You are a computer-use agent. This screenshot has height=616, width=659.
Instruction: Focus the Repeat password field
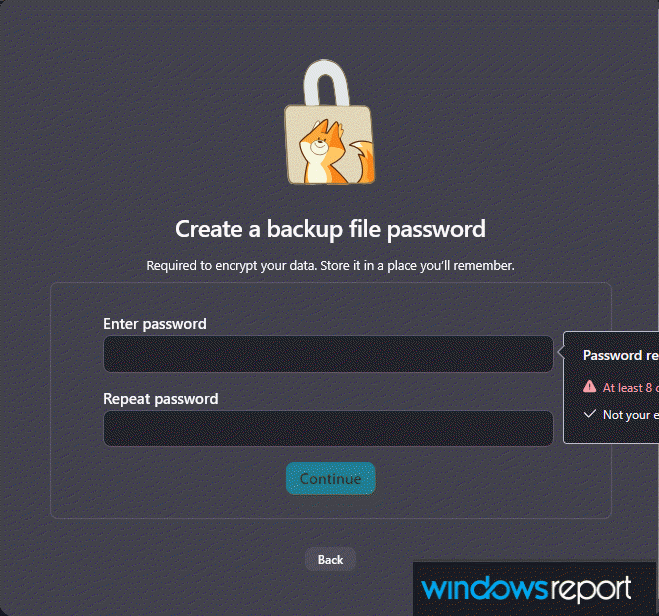point(328,428)
